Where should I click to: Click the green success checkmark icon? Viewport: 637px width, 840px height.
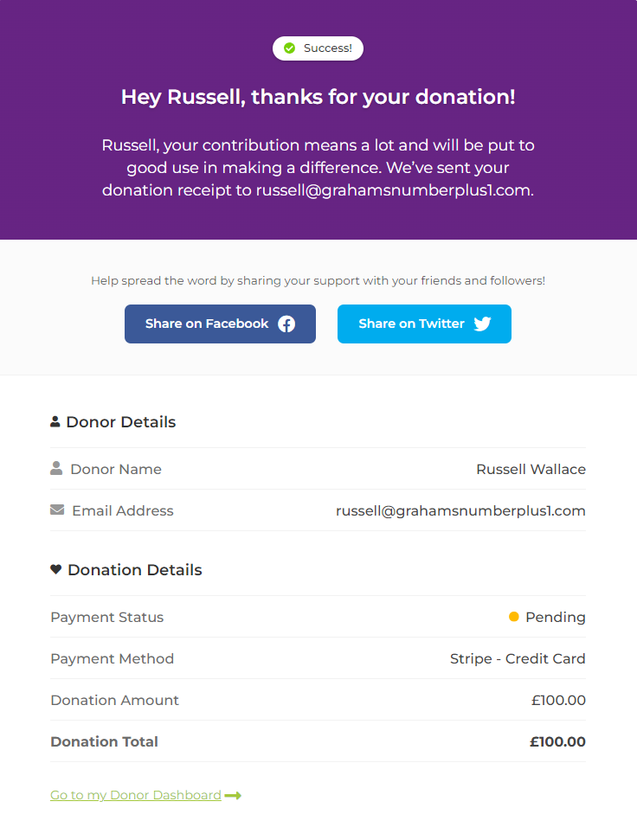[290, 48]
